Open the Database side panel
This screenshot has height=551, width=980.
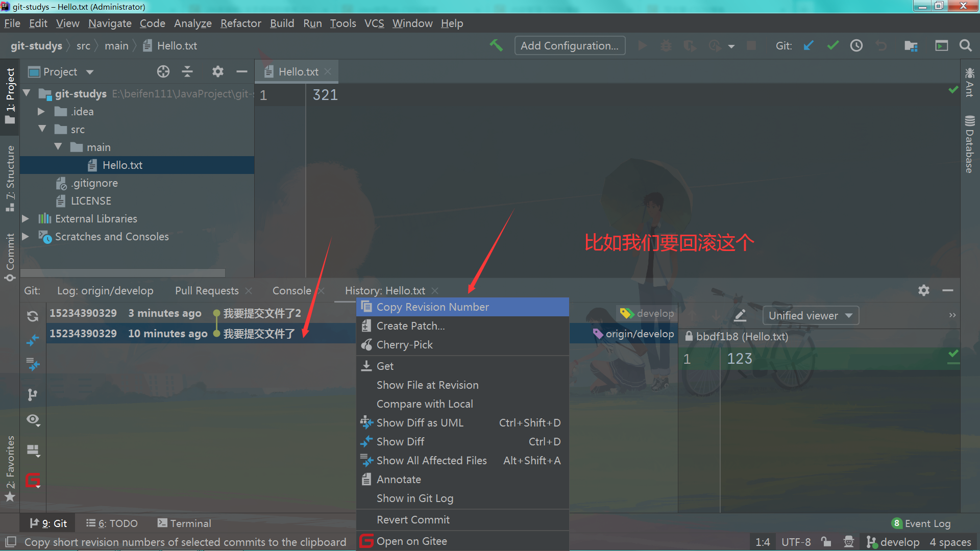(x=970, y=144)
